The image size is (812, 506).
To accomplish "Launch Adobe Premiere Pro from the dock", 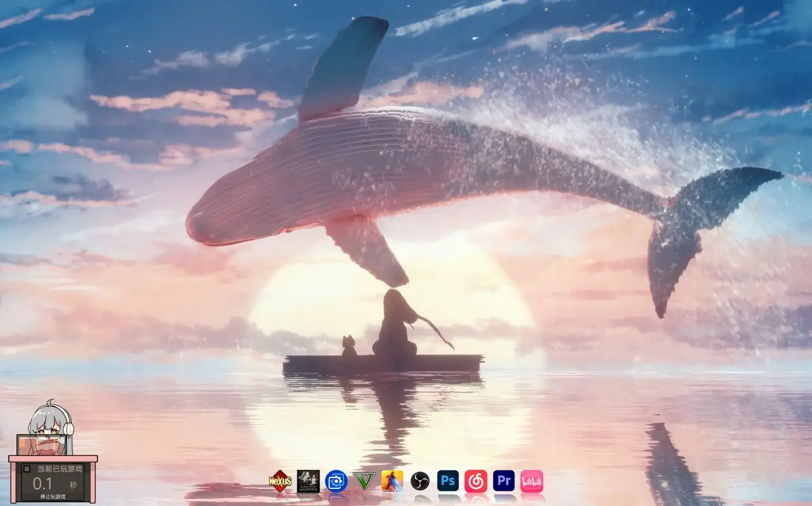I will [504, 481].
